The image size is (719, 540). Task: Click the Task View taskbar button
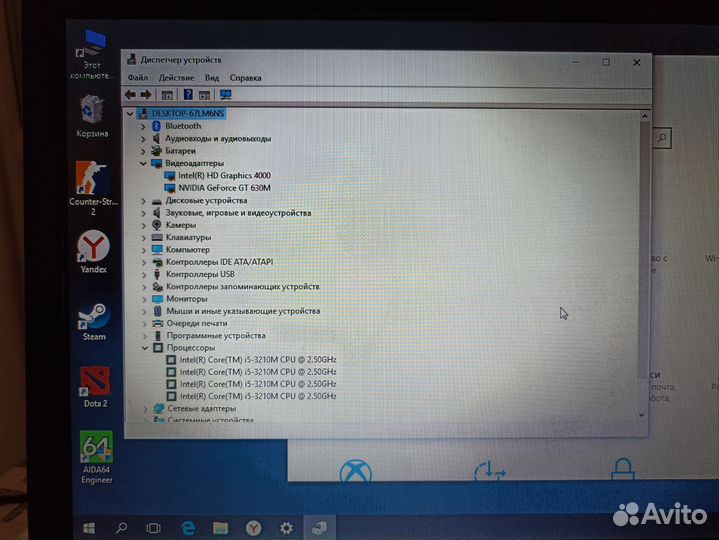click(x=153, y=528)
